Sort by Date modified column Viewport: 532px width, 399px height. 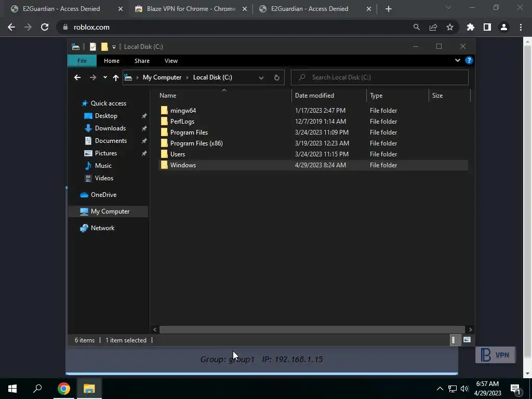tap(329, 96)
